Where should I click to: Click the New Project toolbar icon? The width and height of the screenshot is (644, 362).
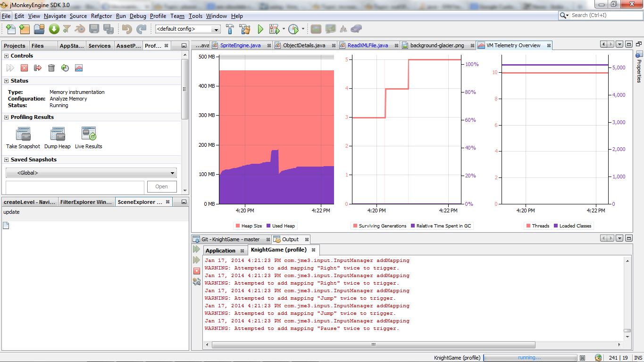(25, 29)
